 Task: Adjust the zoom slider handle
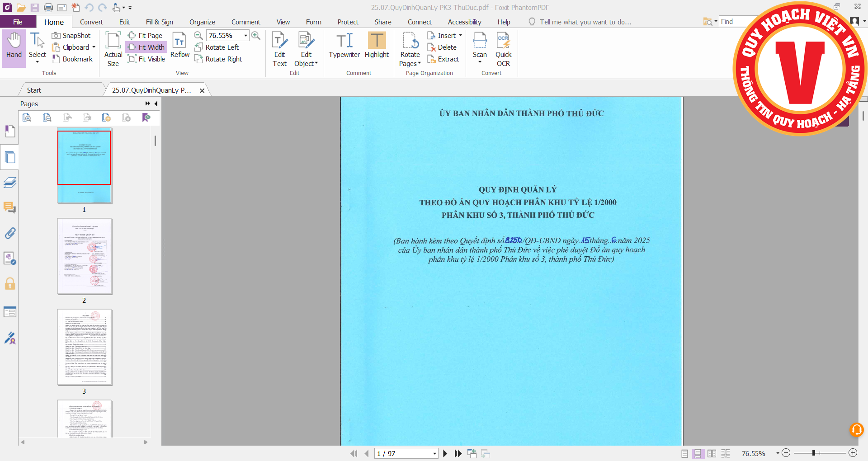point(813,453)
